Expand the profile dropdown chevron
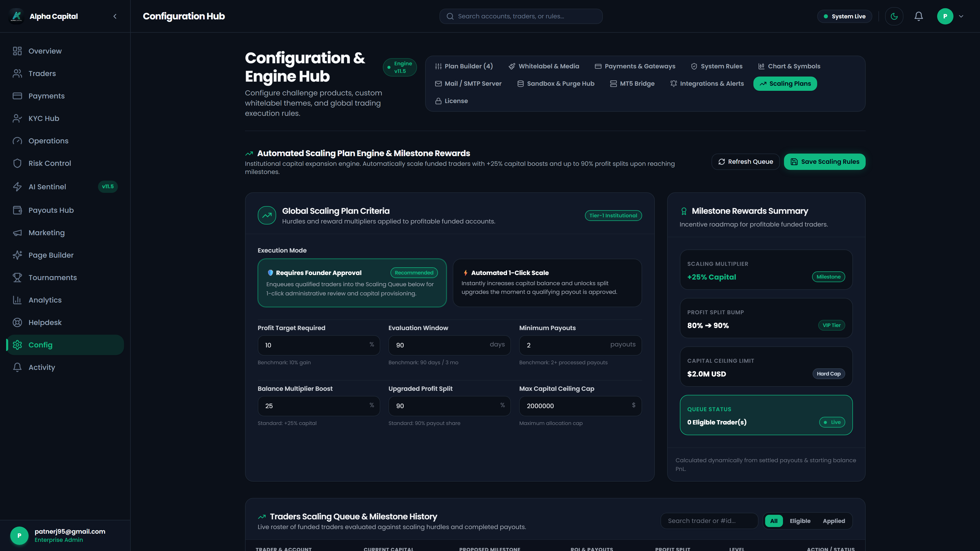 click(x=961, y=16)
